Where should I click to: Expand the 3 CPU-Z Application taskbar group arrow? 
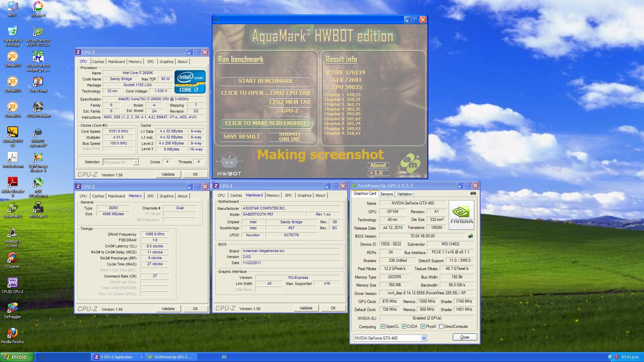tap(142, 357)
